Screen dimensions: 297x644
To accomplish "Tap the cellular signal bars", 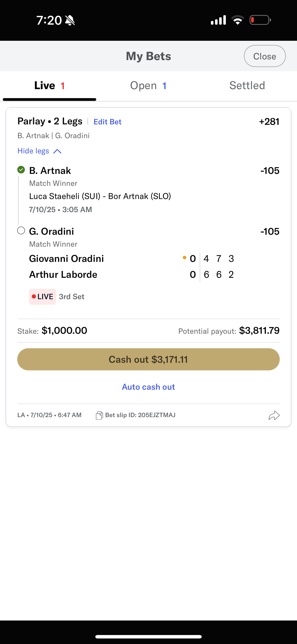I will click(x=218, y=20).
